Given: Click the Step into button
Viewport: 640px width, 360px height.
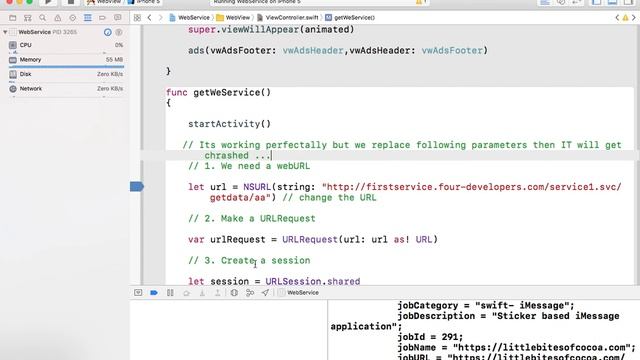Looking at the screenshot, I should pos(202,293).
